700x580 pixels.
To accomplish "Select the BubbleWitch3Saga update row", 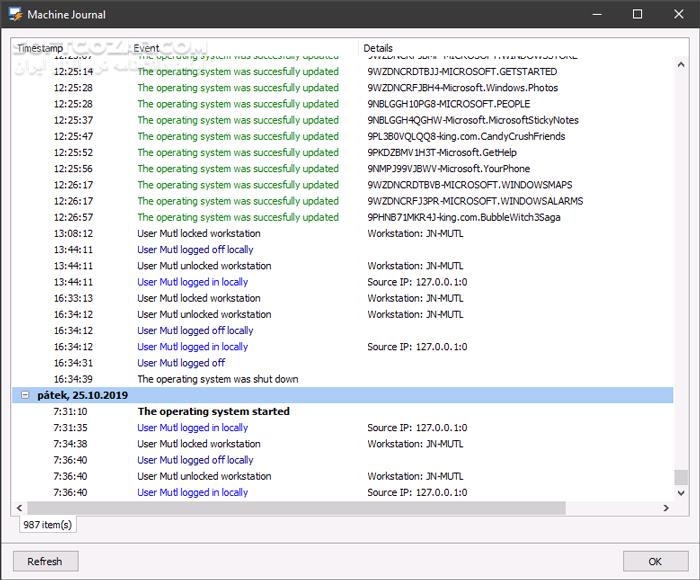I will pyautogui.click(x=343, y=217).
